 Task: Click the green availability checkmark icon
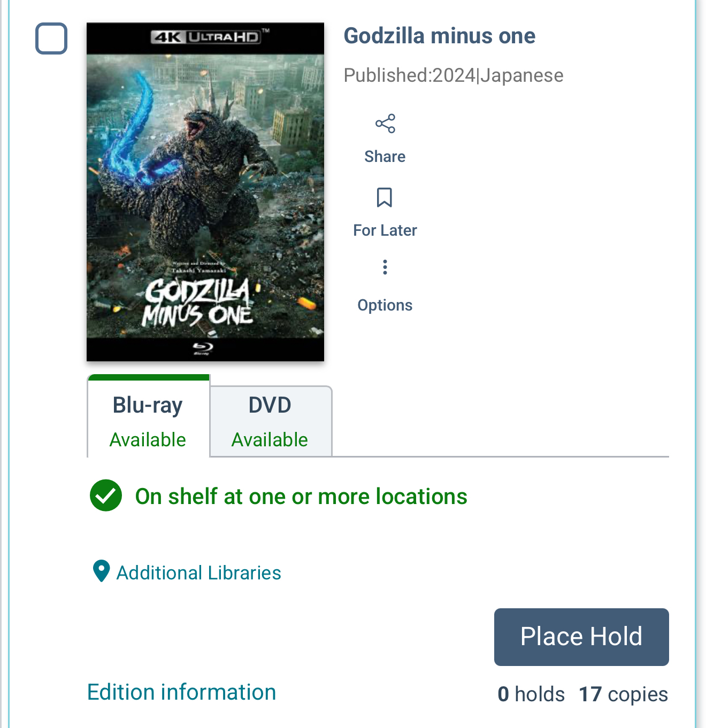pyautogui.click(x=106, y=495)
